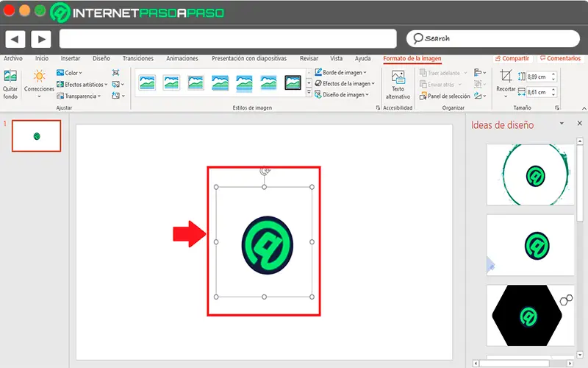Screen dimensions: 588x368
Task: Open Efectos de la imagen
Action: coord(345,83)
